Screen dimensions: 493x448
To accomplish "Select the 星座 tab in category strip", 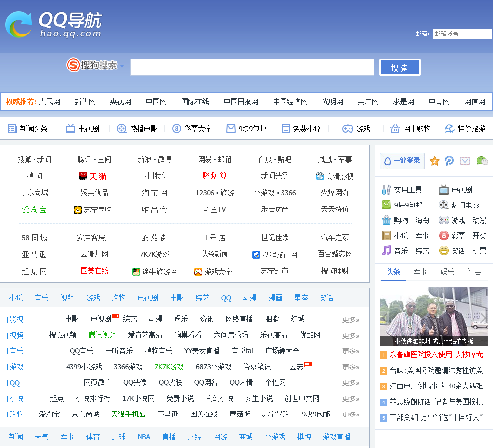I will 301,298.
